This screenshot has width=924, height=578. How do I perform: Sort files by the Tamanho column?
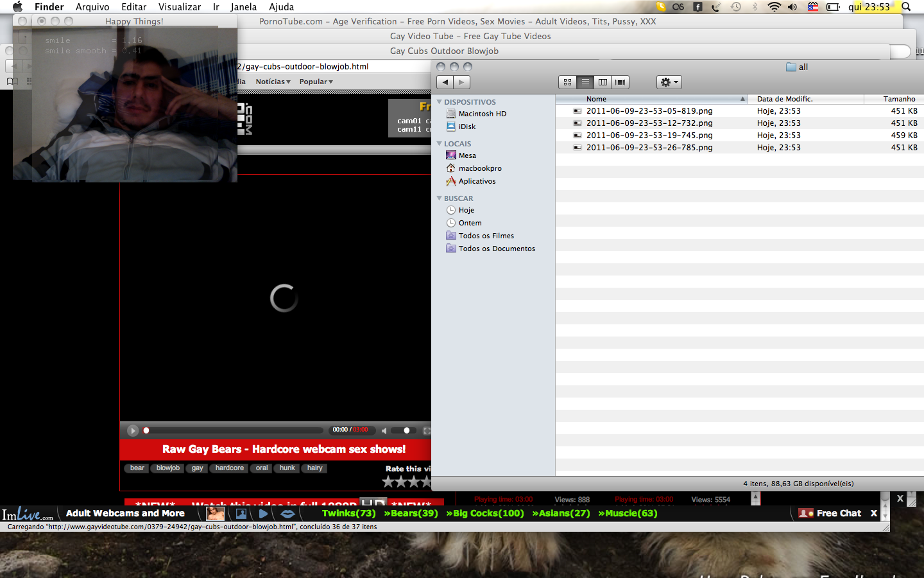(x=894, y=99)
